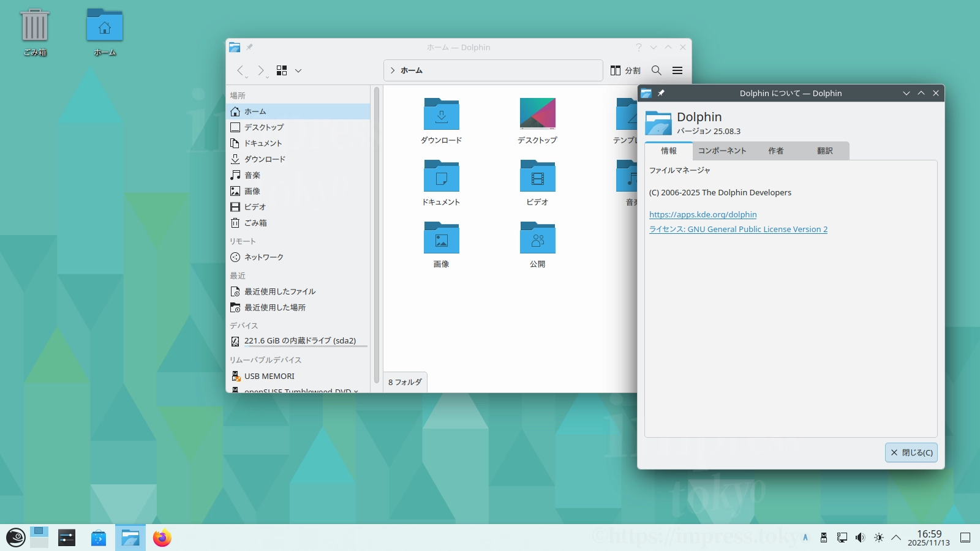980x551 pixels.
Task: Pin the Dolphin main window on all desktops
Action: [249, 47]
